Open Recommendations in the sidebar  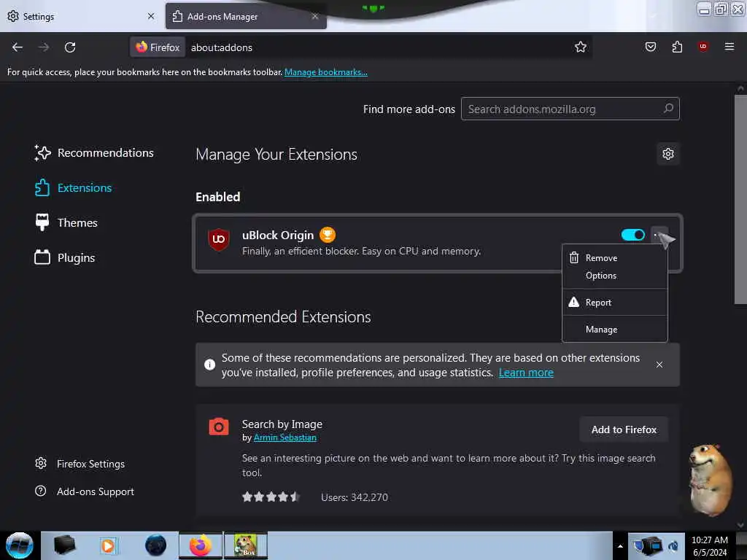tap(94, 153)
